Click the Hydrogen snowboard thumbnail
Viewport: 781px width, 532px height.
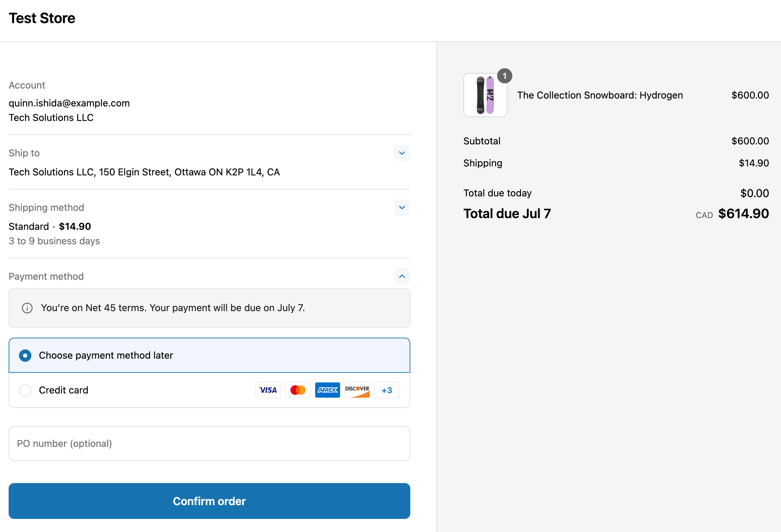pyautogui.click(x=485, y=95)
